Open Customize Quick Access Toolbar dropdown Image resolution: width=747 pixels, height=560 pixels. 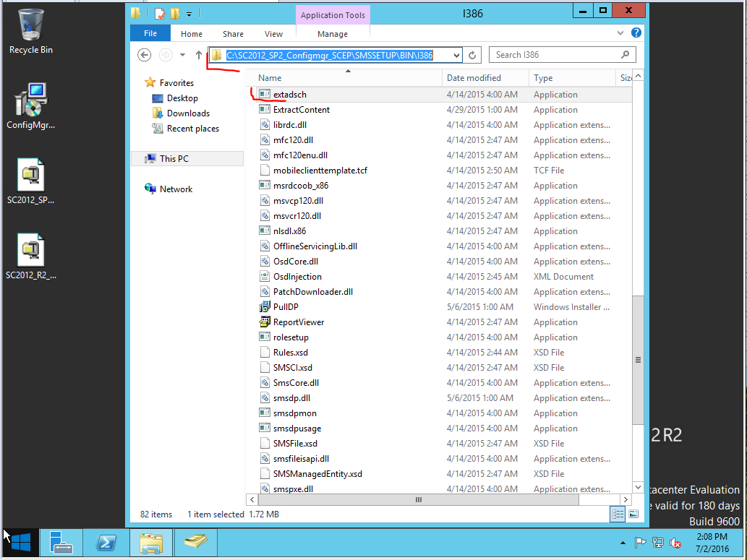(189, 14)
